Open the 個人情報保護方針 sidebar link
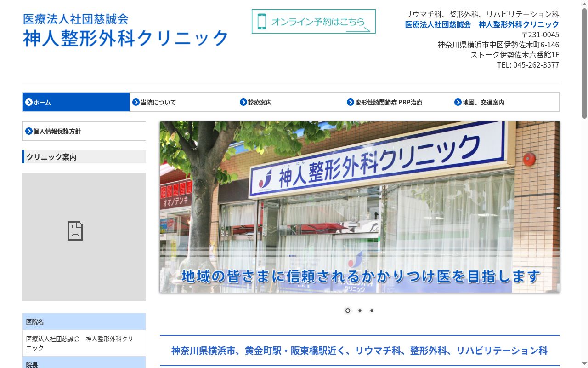This screenshot has height=368, width=588. tap(84, 131)
